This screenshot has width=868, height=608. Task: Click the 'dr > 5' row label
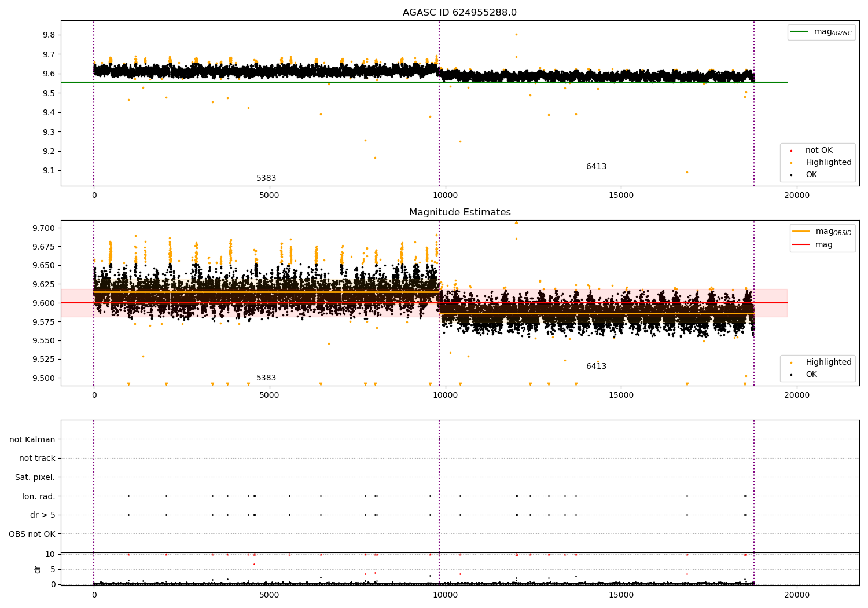point(43,515)
